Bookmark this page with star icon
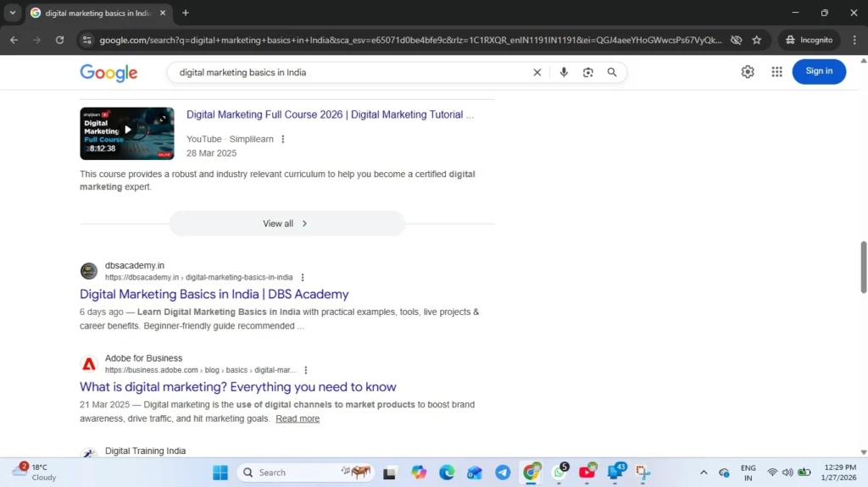 click(757, 40)
